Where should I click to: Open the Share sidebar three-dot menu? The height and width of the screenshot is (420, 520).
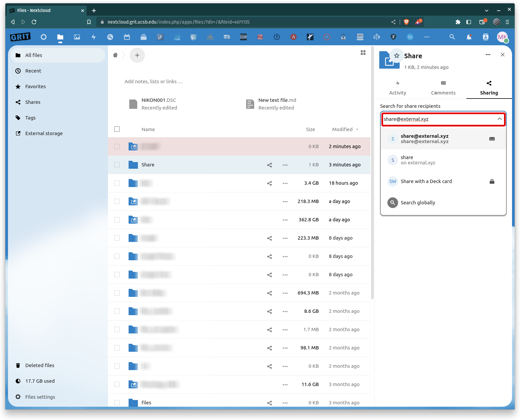pos(488,55)
